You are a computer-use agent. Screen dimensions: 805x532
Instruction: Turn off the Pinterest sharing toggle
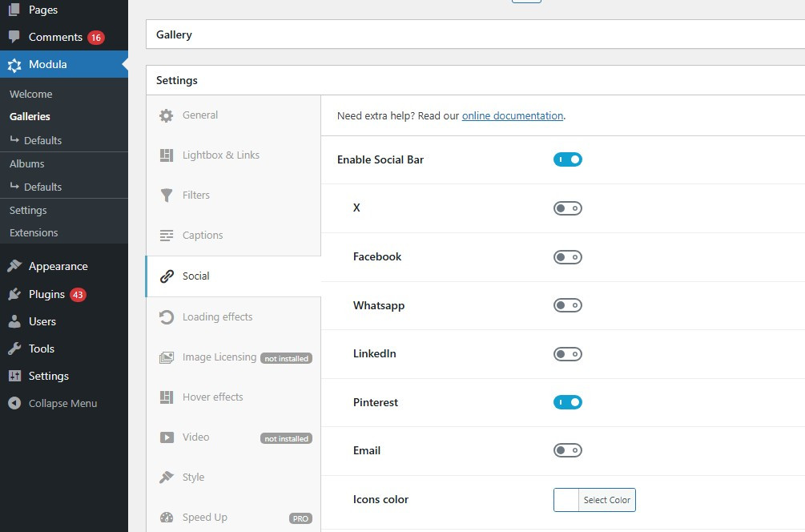tap(567, 402)
